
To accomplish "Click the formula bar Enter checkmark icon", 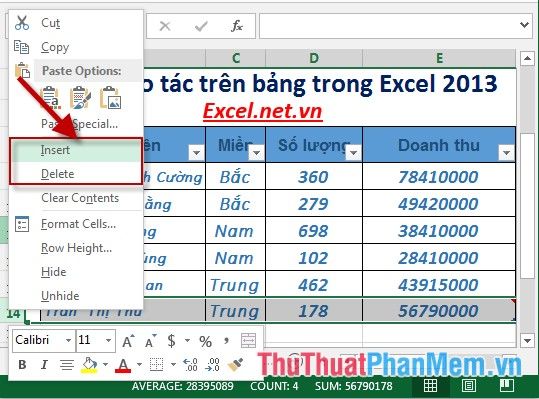I will coord(201,26).
